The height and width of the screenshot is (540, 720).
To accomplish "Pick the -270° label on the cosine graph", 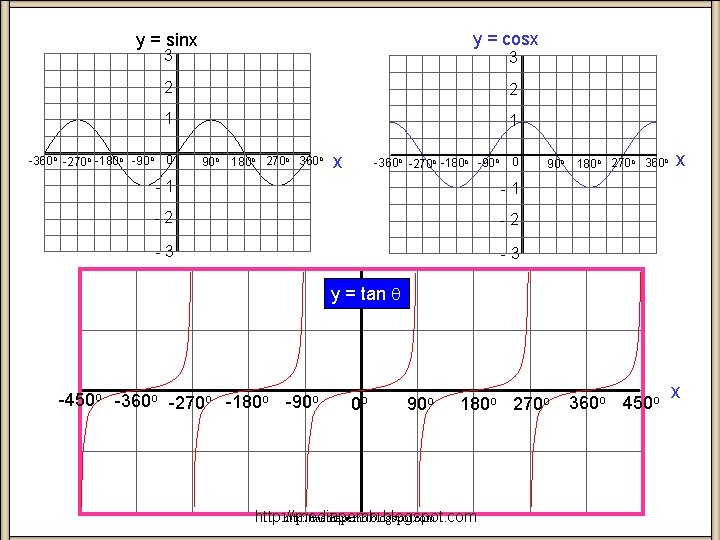I will pos(422,163).
